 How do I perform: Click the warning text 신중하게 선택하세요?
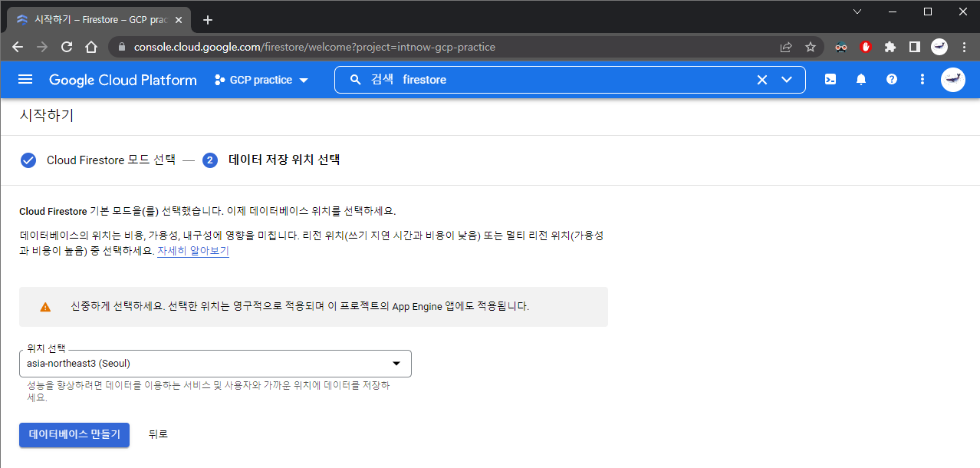pos(300,306)
